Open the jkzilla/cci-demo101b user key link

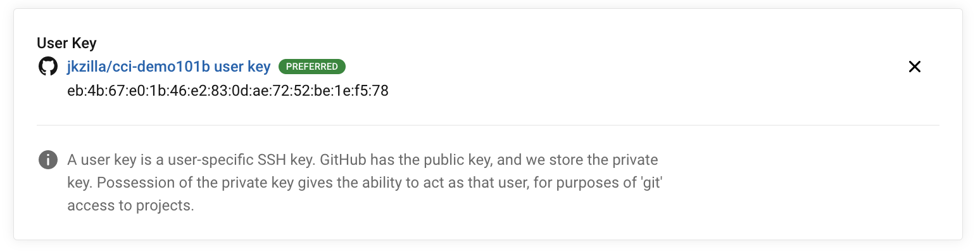pyautogui.click(x=169, y=67)
